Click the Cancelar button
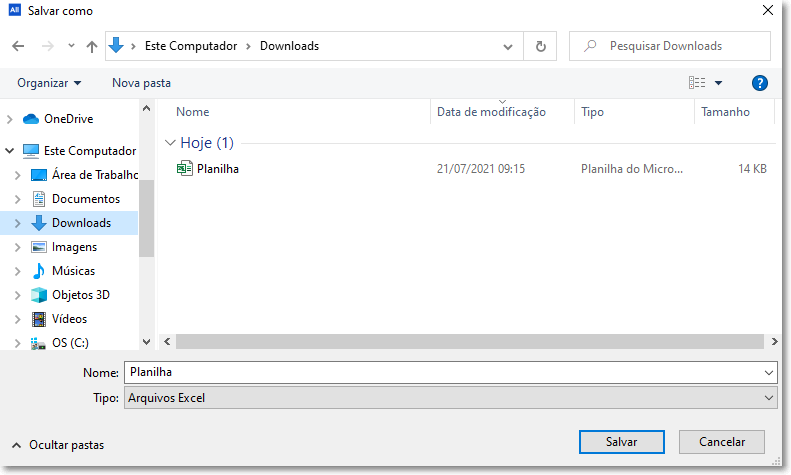 coord(721,441)
